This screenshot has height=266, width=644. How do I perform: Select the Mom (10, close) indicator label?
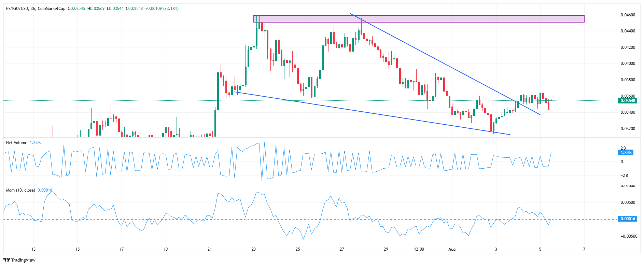click(x=20, y=190)
